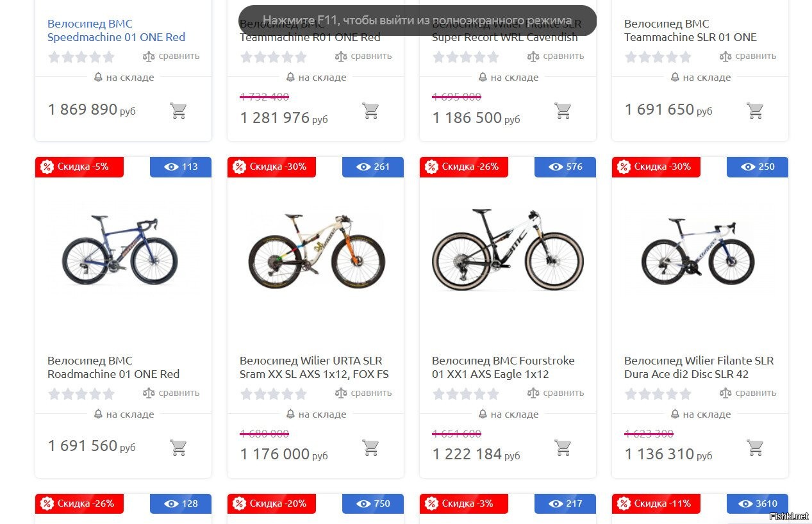
Task: Open BMC Fourstroke 01 XX1 AXS title
Action: tap(503, 367)
